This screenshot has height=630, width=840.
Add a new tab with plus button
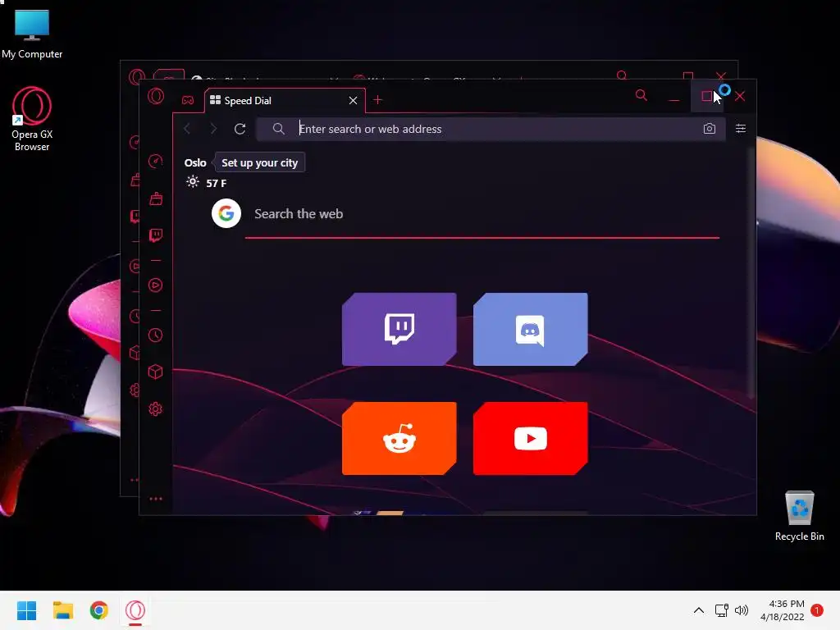tap(377, 99)
